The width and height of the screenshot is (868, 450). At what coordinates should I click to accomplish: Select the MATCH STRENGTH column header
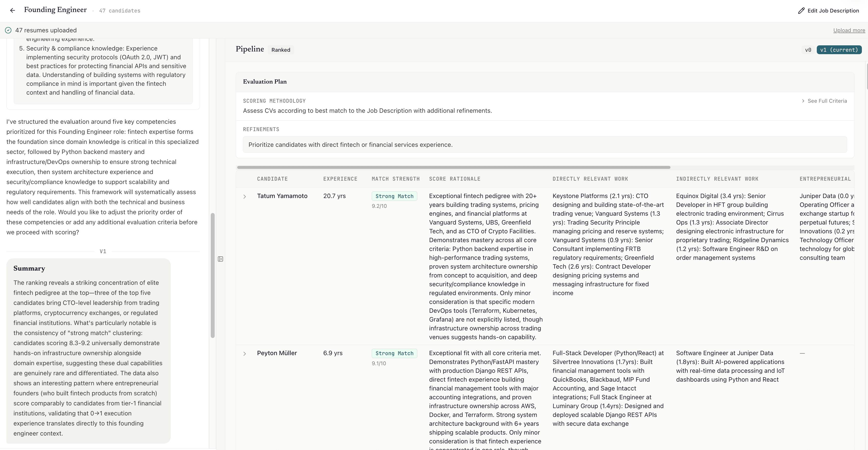coord(396,179)
